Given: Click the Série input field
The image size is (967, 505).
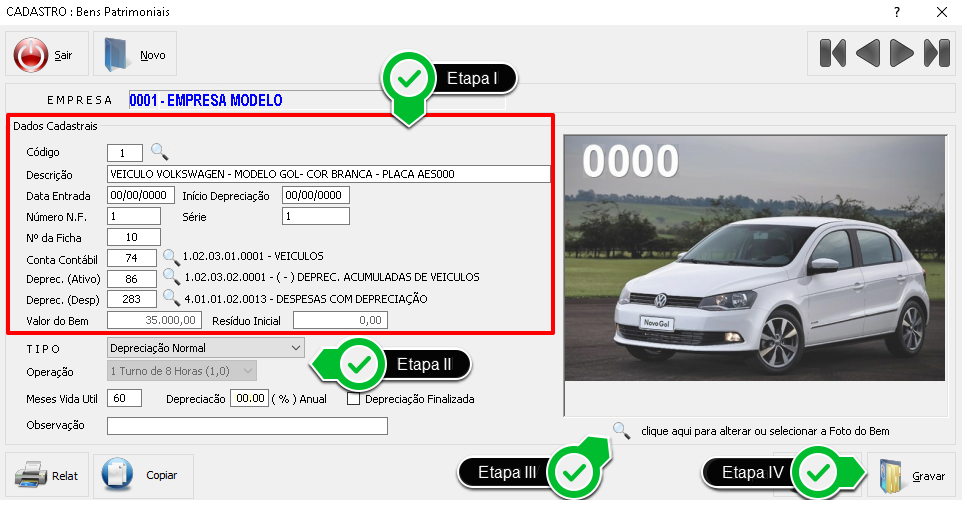Looking at the screenshot, I should pos(316,216).
